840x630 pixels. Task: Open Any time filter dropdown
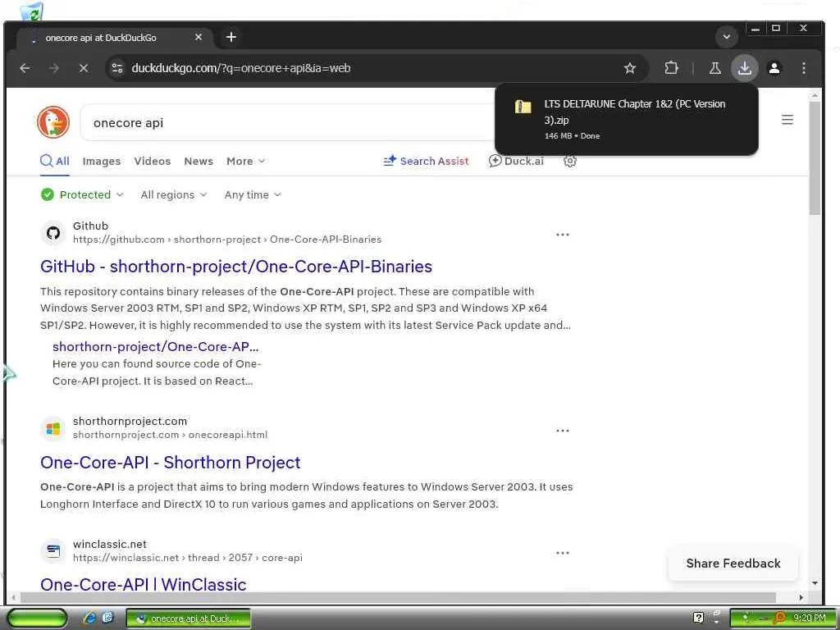[x=253, y=194]
